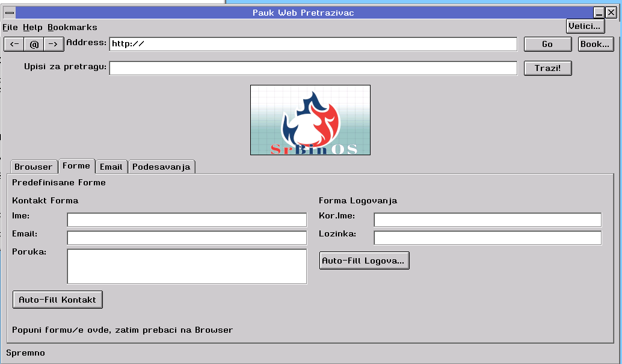
Task: Focus the Address URL field
Action: coord(313,44)
